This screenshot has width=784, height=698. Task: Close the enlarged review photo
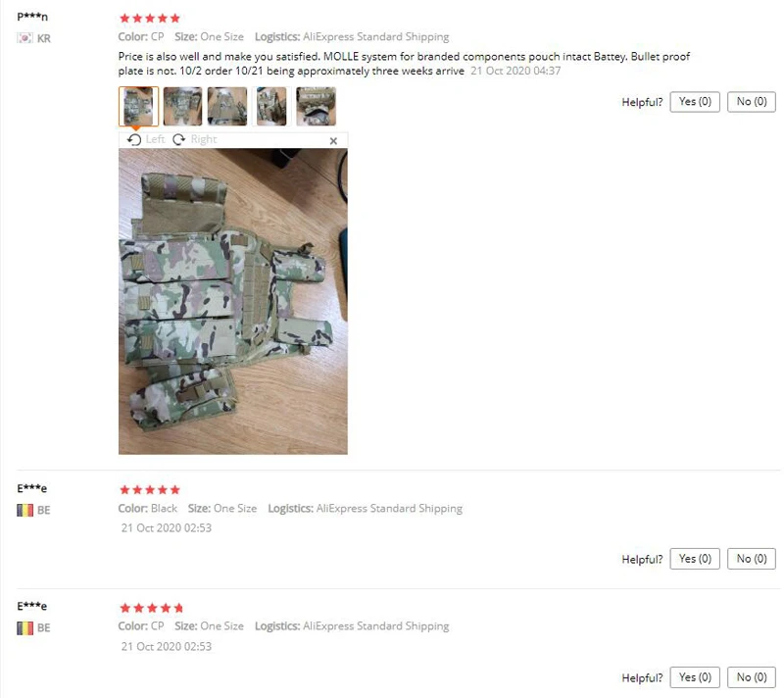(x=333, y=141)
